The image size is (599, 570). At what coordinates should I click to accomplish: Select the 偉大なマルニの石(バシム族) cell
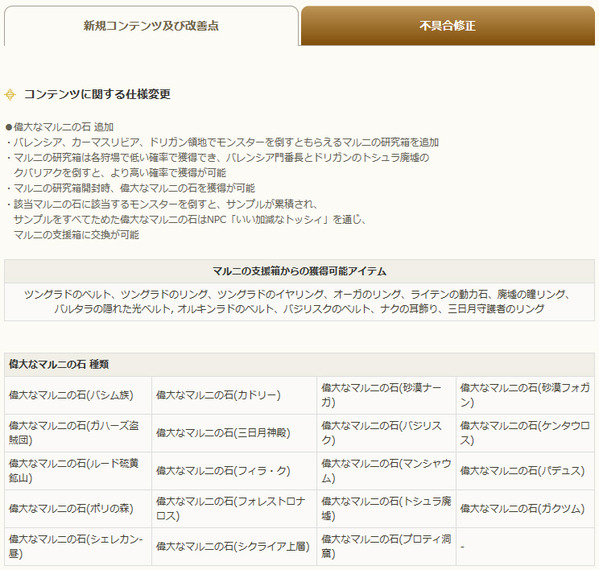pos(78,395)
